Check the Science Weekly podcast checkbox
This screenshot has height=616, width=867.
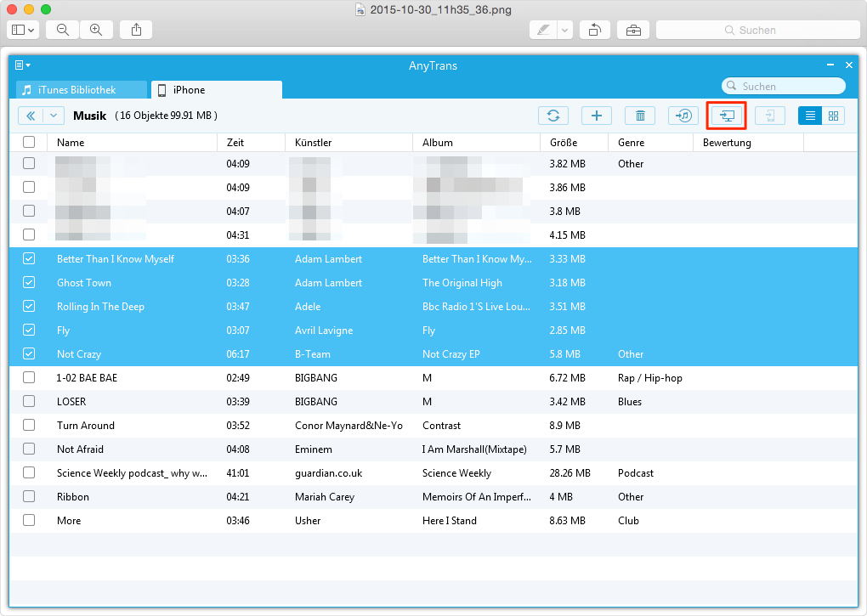tap(29, 472)
